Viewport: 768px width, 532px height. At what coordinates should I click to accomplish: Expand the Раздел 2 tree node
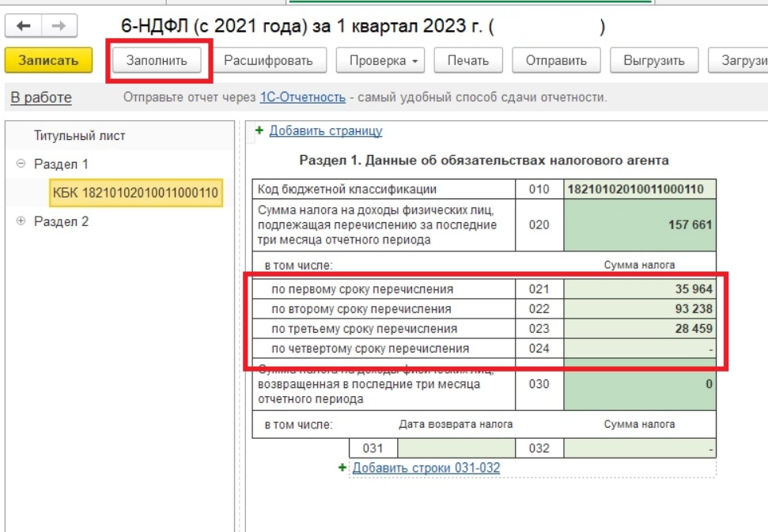(21, 221)
